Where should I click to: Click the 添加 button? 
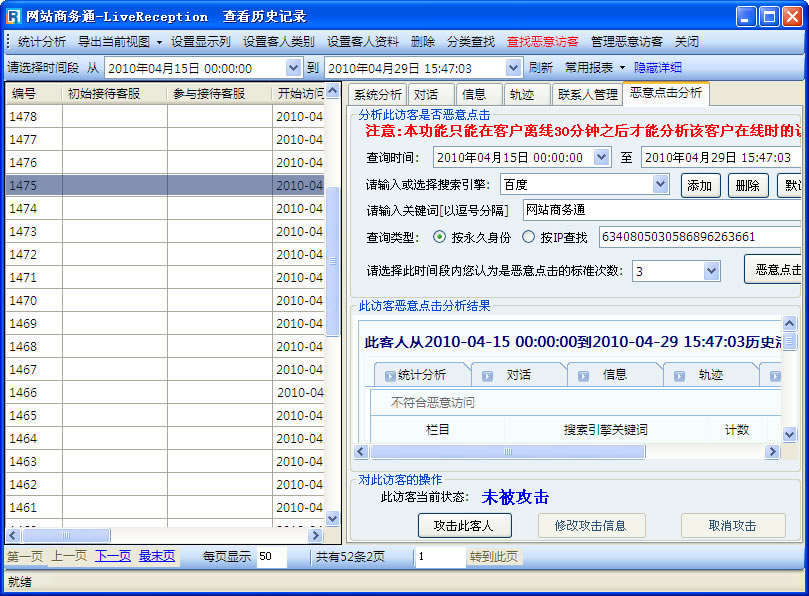pyautogui.click(x=700, y=185)
